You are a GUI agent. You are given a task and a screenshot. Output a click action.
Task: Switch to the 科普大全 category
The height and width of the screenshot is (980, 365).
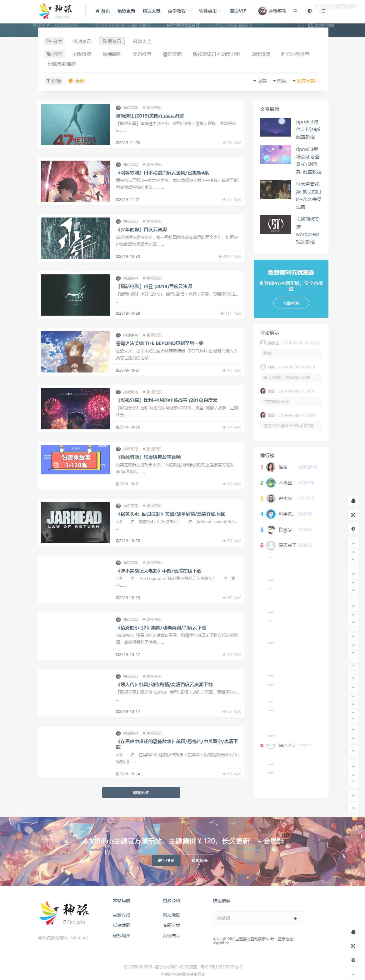pos(142,42)
